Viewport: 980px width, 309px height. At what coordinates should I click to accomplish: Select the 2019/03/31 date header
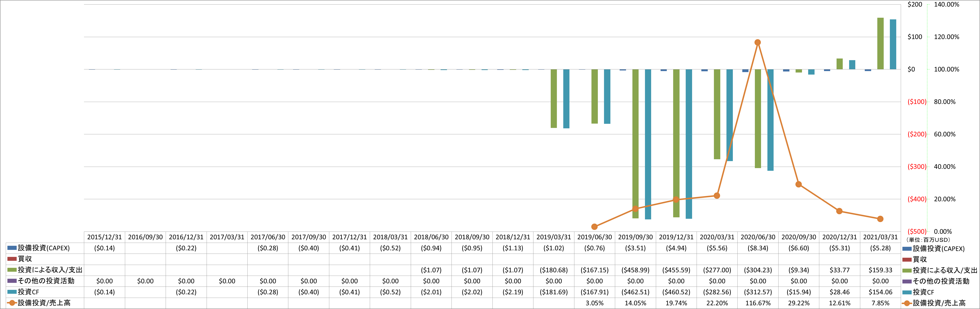tap(554, 237)
